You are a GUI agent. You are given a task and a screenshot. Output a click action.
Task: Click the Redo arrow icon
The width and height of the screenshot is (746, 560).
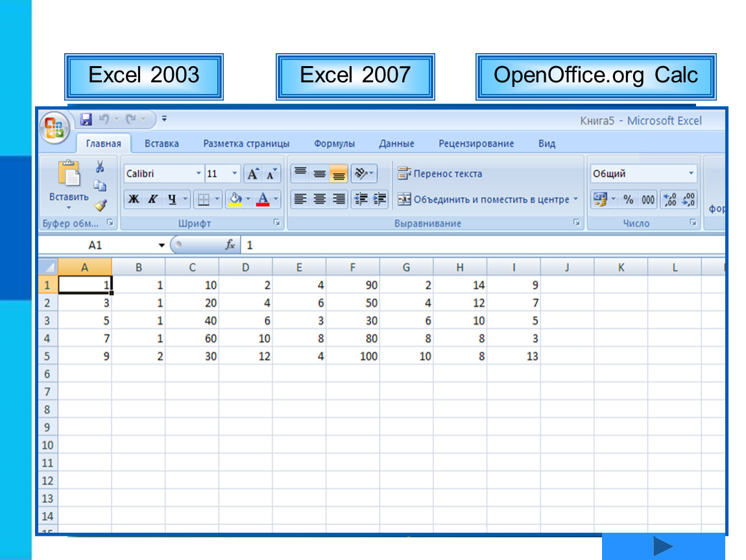(x=131, y=119)
